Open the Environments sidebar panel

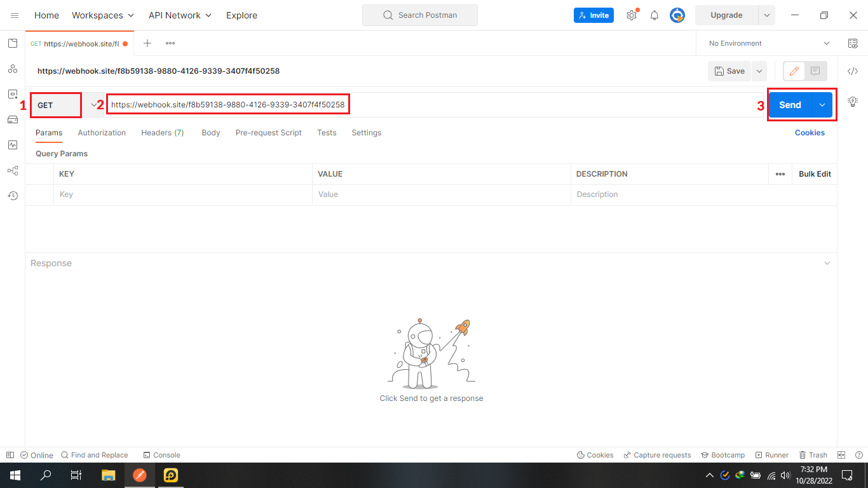coord(13,94)
